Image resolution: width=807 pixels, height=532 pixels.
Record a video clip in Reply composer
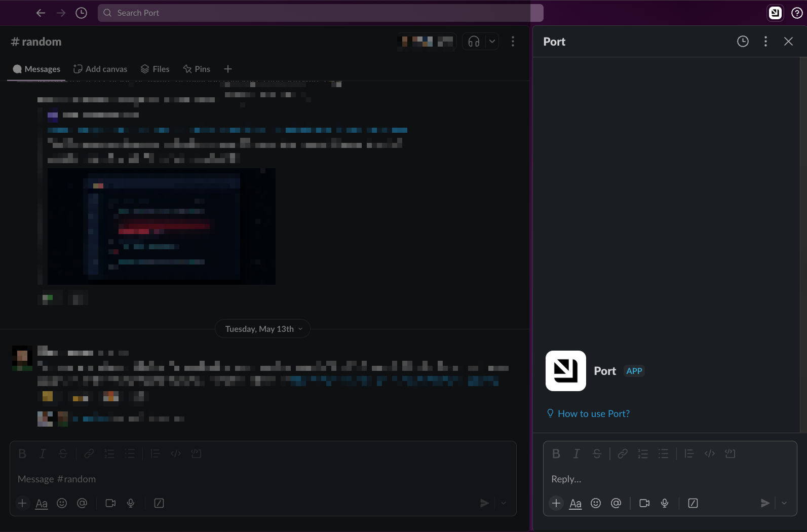[x=644, y=503]
